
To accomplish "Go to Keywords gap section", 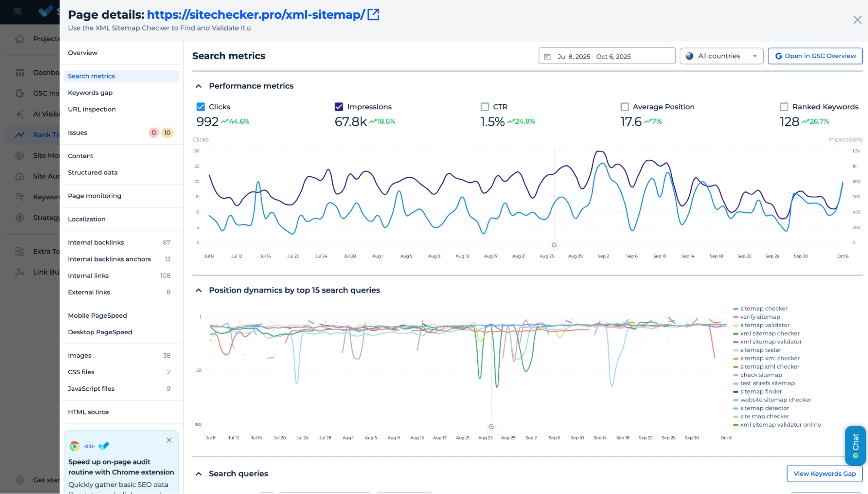I will 90,92.
